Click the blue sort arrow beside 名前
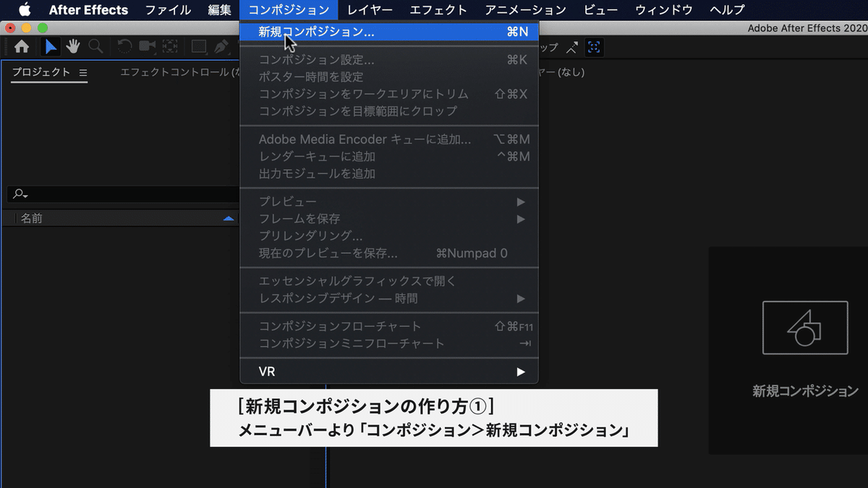 [x=229, y=218]
